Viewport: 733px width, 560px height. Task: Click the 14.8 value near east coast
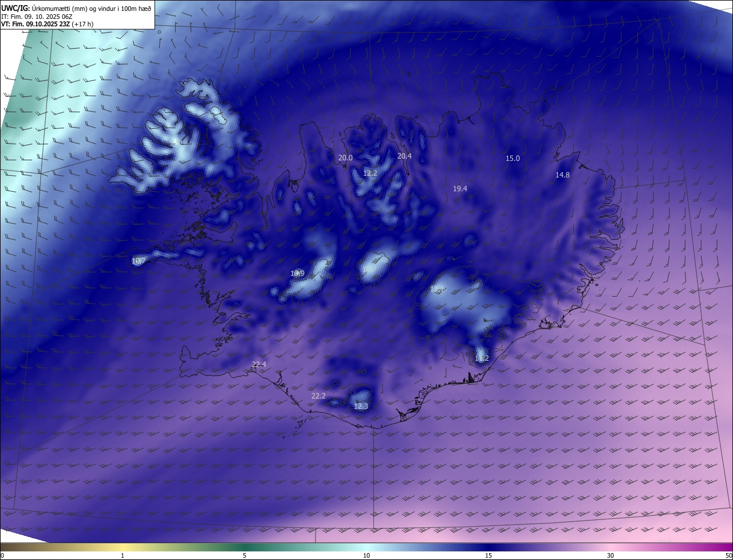coord(562,175)
